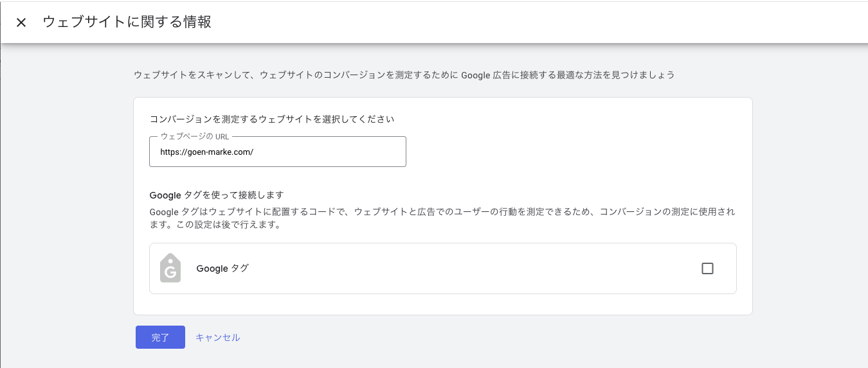This screenshot has width=868, height=368.
Task: Click the empty middle of the Google タグ row
Action: pyautogui.click(x=450, y=268)
